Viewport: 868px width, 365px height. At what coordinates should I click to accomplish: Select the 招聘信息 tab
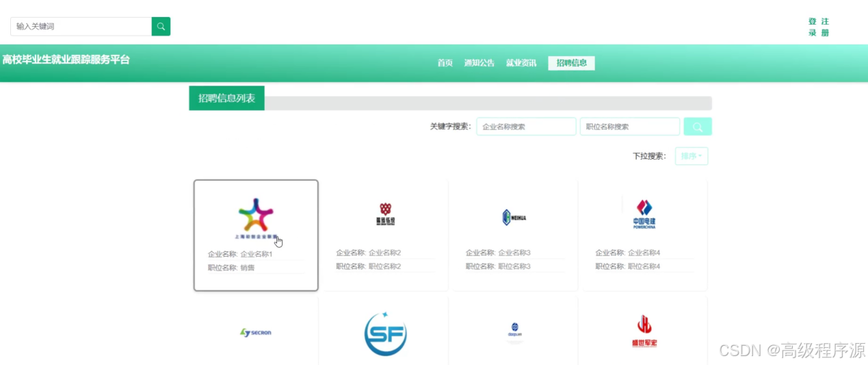571,63
